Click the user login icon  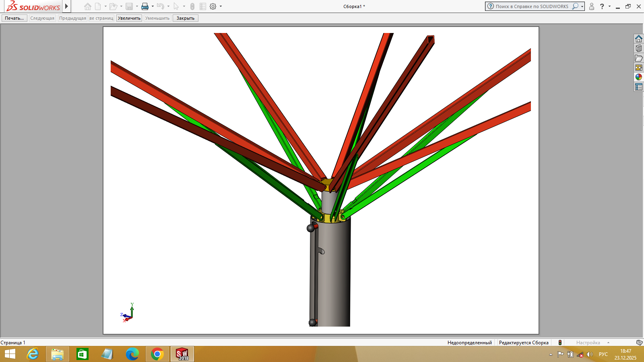click(592, 6)
